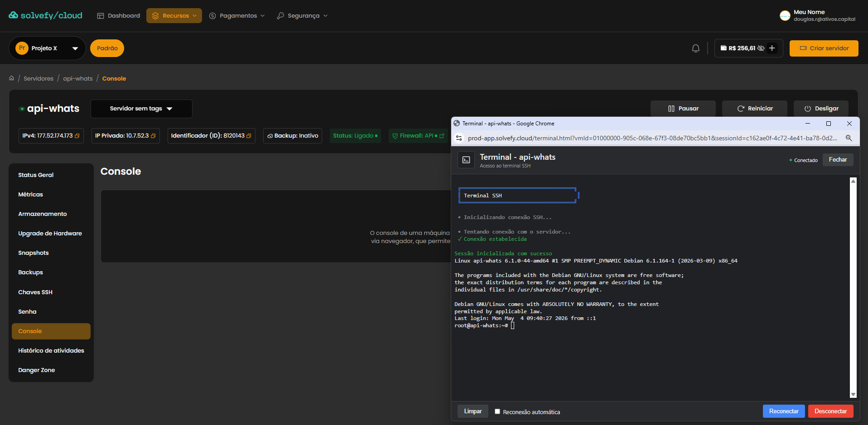Click Desligar server button
The height and width of the screenshot is (425, 868).
821,109
